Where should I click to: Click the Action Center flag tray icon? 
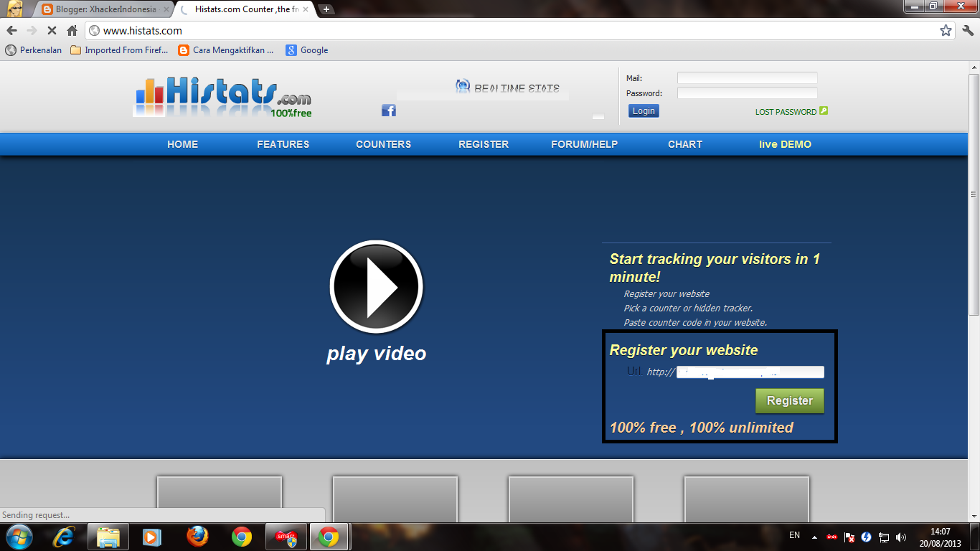coord(849,537)
